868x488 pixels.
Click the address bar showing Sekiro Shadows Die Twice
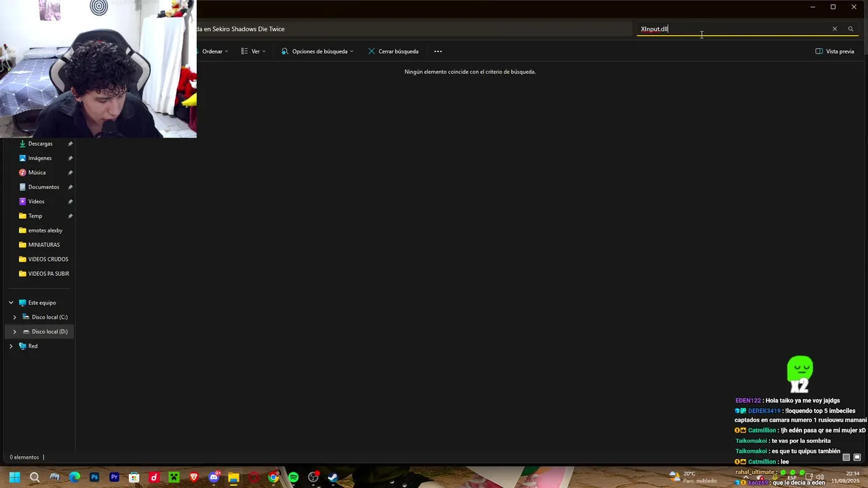click(x=414, y=29)
